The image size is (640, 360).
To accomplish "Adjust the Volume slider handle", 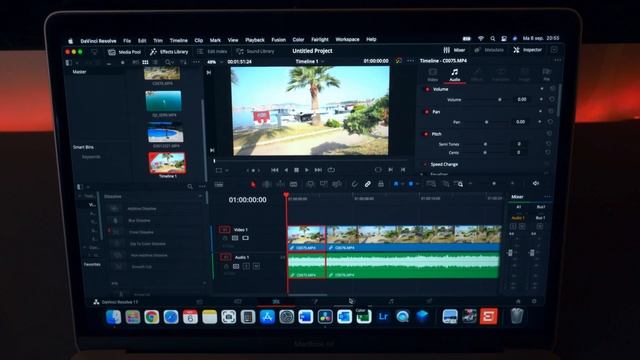I will [x=500, y=100].
